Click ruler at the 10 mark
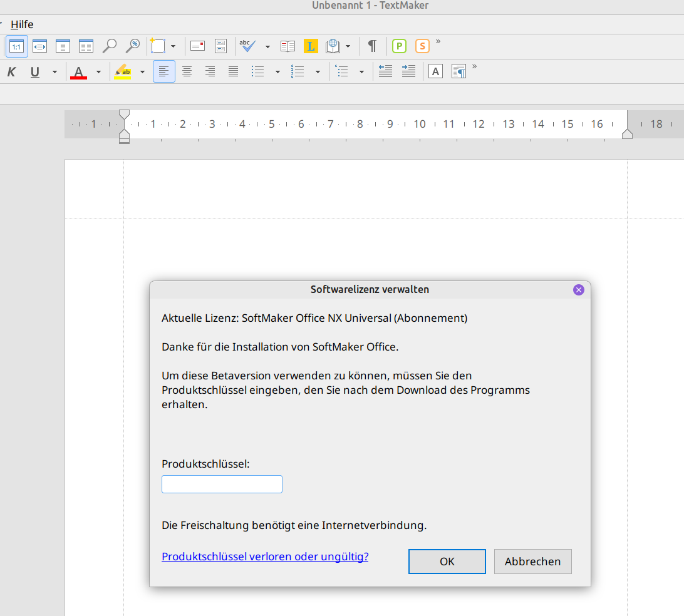 [420, 124]
